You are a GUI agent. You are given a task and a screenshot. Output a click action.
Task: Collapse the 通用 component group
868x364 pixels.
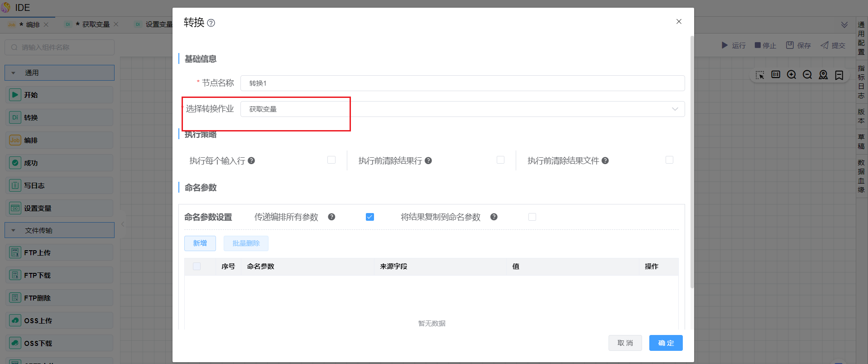click(14, 73)
